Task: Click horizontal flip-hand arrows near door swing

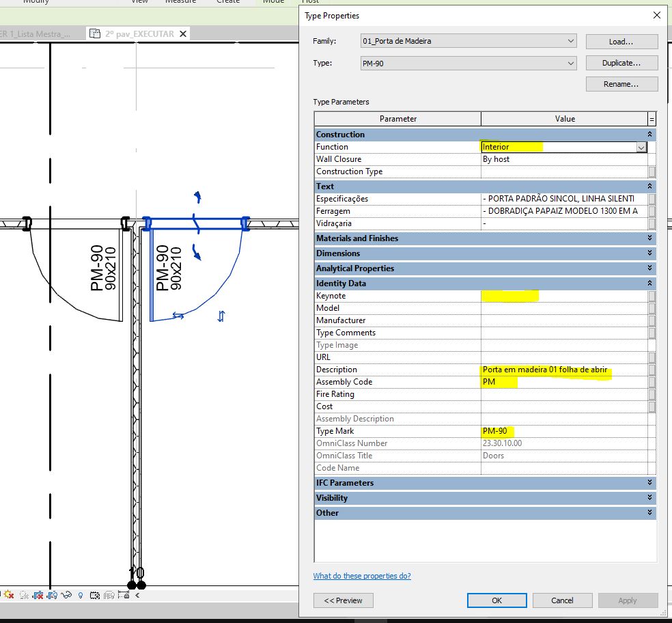Action: click(178, 316)
